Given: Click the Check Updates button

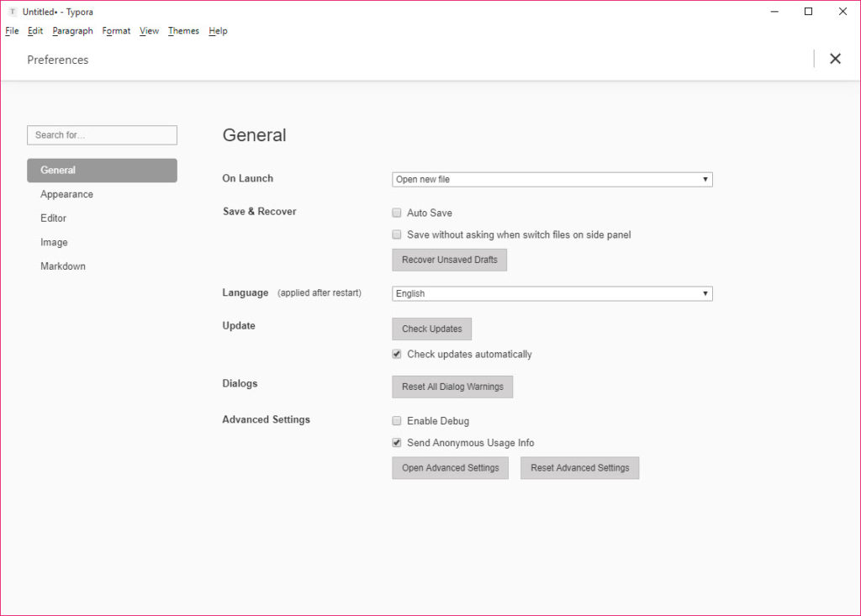Looking at the screenshot, I should [x=431, y=329].
